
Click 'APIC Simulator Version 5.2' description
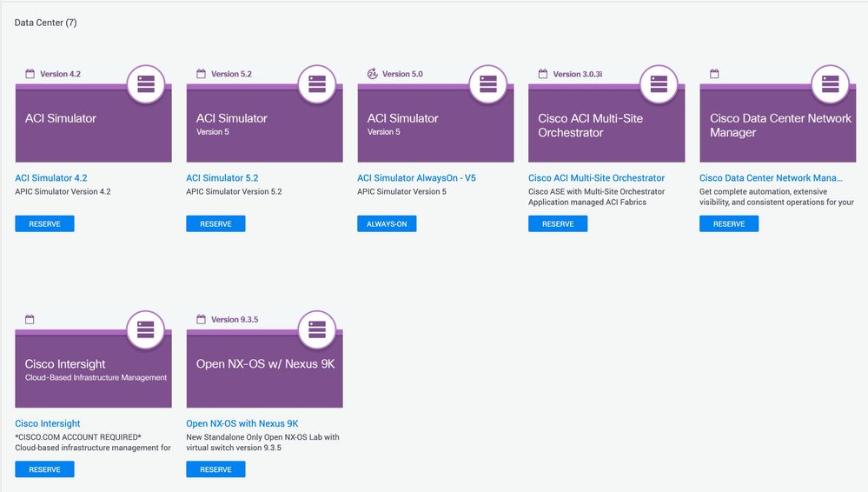[x=234, y=192]
